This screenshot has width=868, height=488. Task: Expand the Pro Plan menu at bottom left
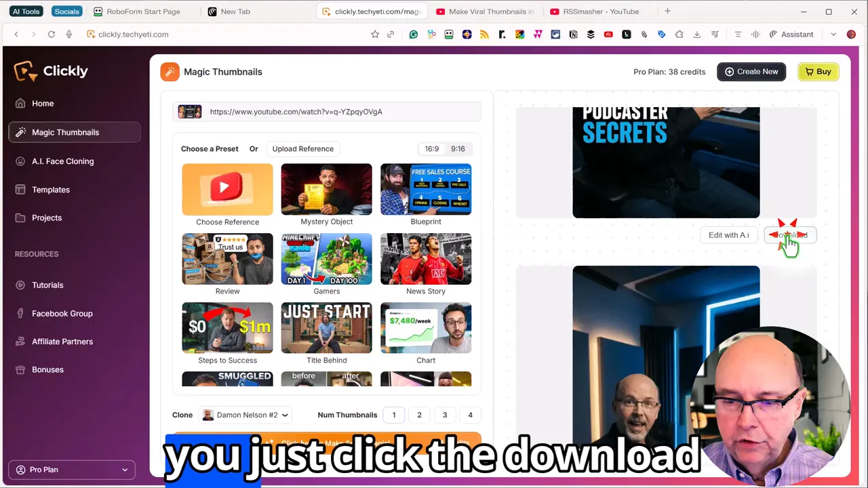click(71, 469)
